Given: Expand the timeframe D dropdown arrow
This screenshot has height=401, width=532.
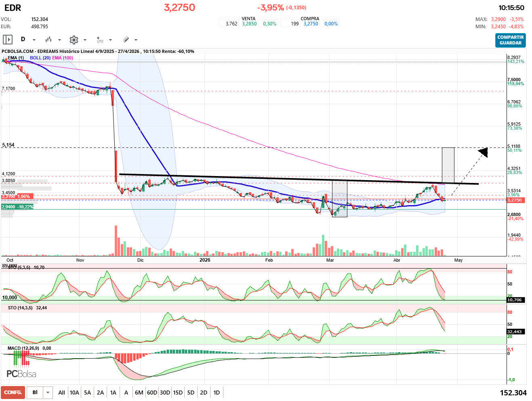Looking at the screenshot, I should tap(34, 40).
